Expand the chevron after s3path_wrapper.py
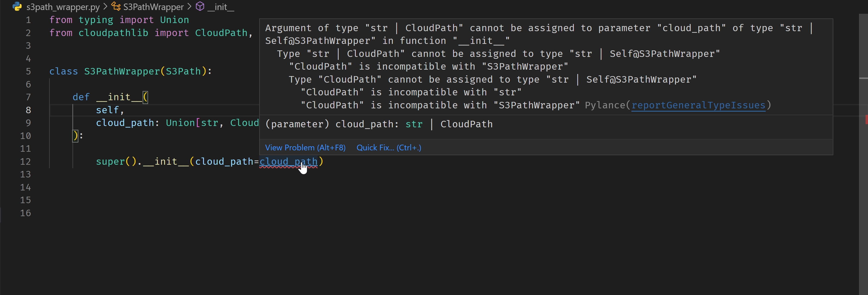This screenshot has width=868, height=295. tap(105, 7)
